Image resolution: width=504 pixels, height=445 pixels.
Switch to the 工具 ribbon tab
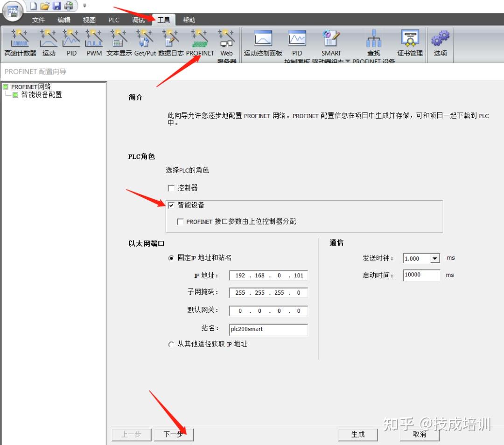pos(164,20)
